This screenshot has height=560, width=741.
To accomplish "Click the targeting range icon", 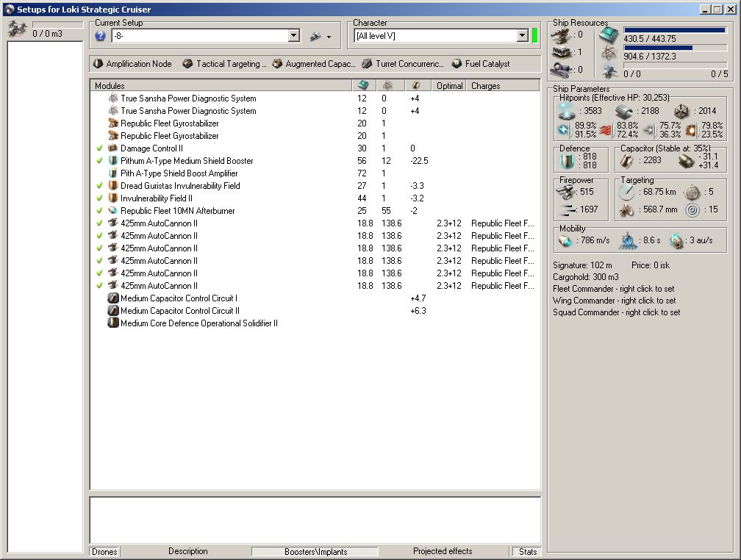I will [627, 192].
